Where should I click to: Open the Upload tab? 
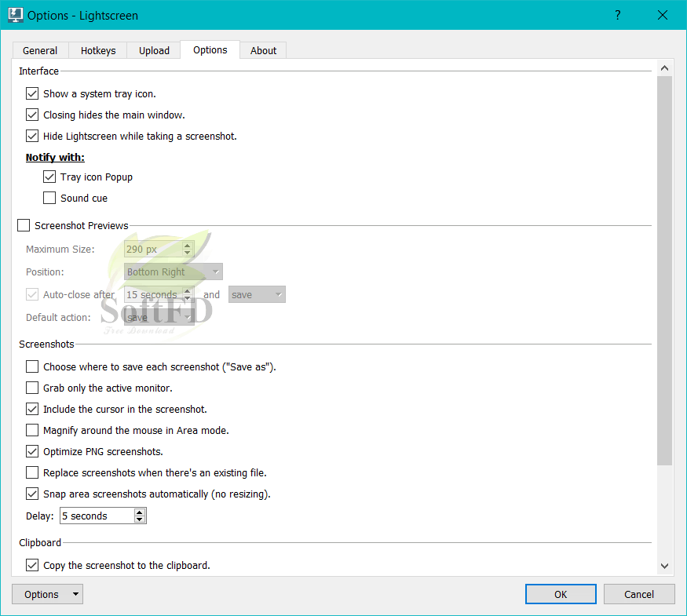pos(154,50)
